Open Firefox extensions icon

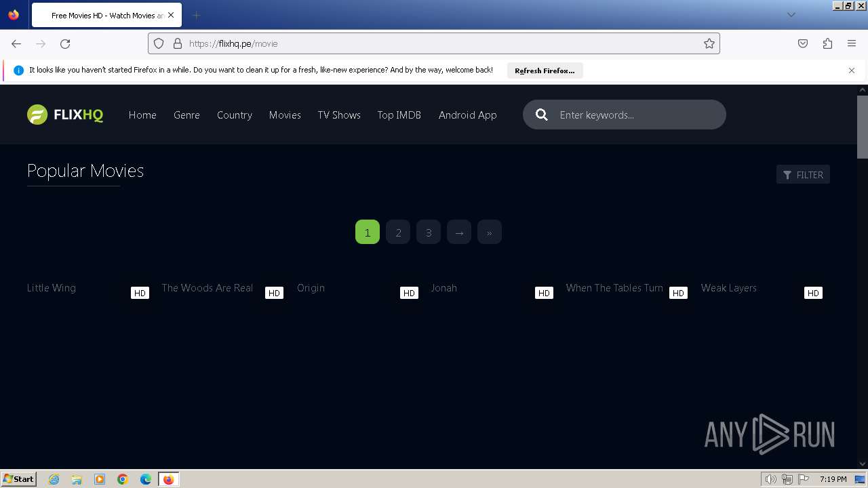[827, 43]
